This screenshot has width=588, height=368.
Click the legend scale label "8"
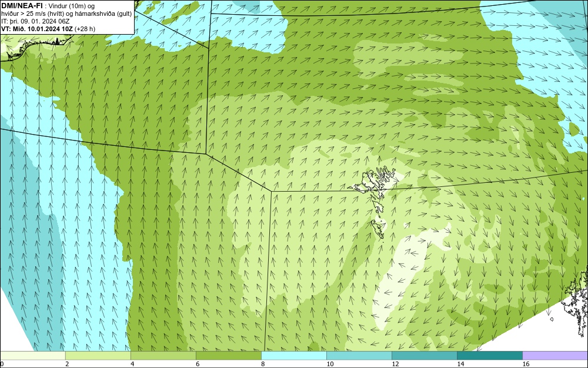click(x=263, y=364)
